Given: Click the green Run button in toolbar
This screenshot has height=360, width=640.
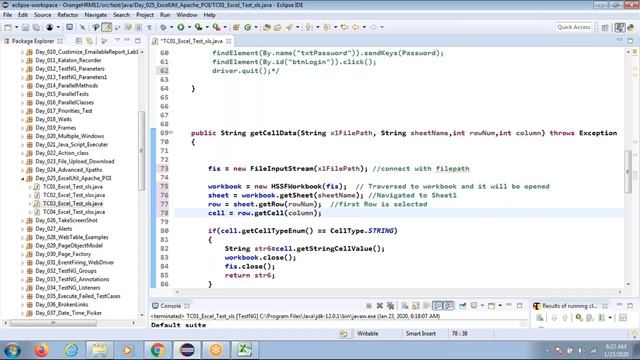Looking at the screenshot, I should (x=180, y=27).
